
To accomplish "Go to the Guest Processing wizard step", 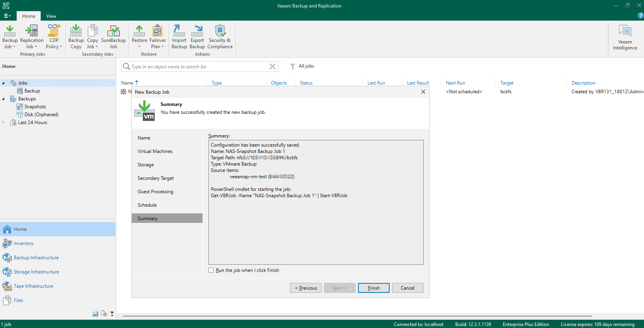I will pyautogui.click(x=167, y=192).
